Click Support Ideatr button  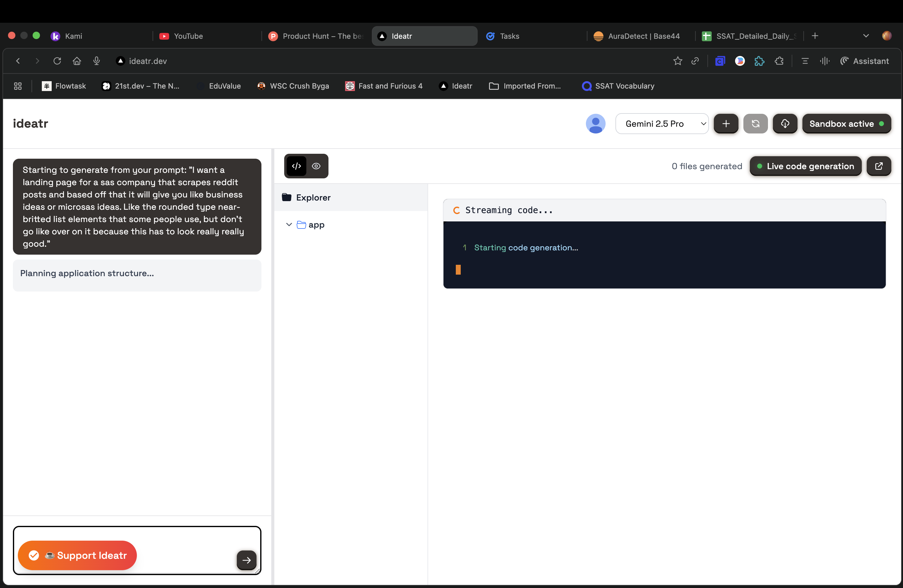coord(78,555)
